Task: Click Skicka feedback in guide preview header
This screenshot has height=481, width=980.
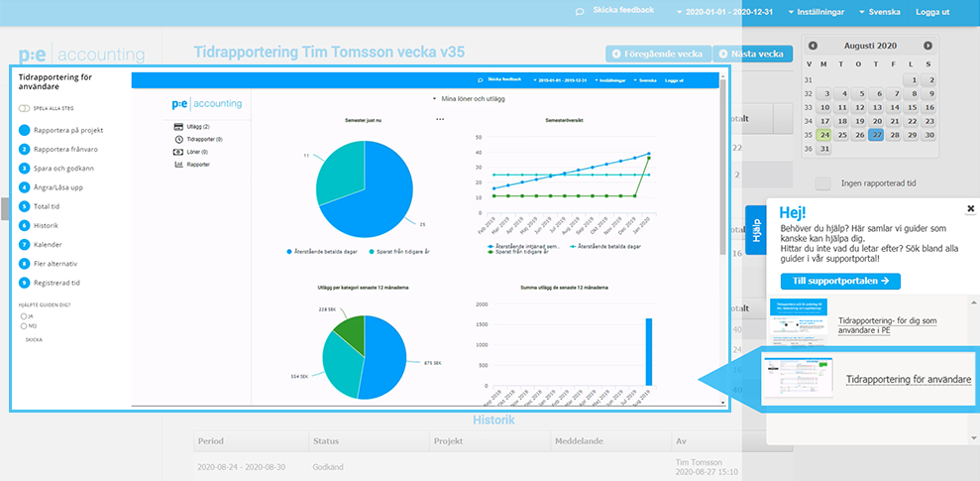Action: point(503,79)
